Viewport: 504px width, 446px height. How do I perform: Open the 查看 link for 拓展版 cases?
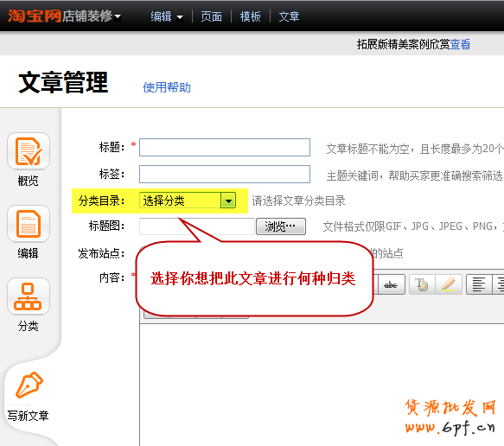(x=460, y=44)
